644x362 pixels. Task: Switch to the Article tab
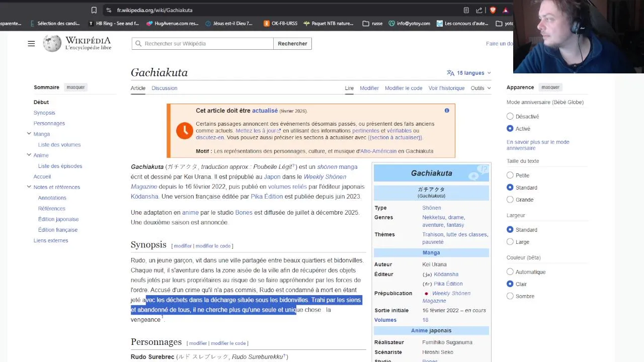(x=138, y=88)
